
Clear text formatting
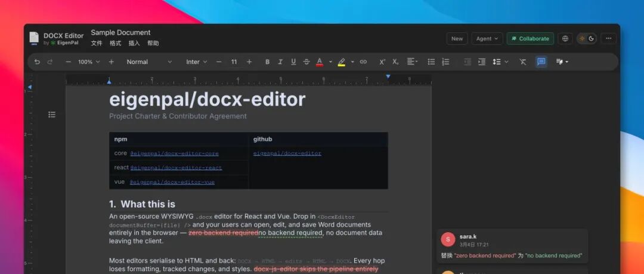(x=522, y=61)
